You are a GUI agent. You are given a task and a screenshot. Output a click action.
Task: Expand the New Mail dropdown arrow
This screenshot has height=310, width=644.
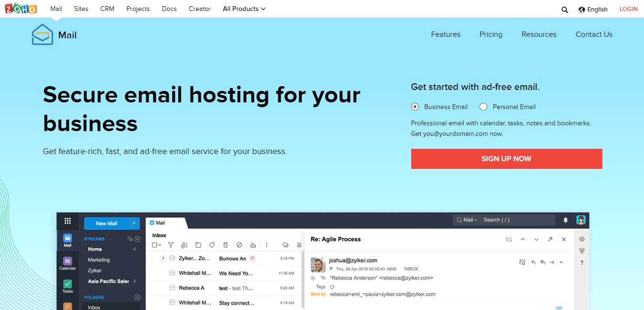click(134, 223)
